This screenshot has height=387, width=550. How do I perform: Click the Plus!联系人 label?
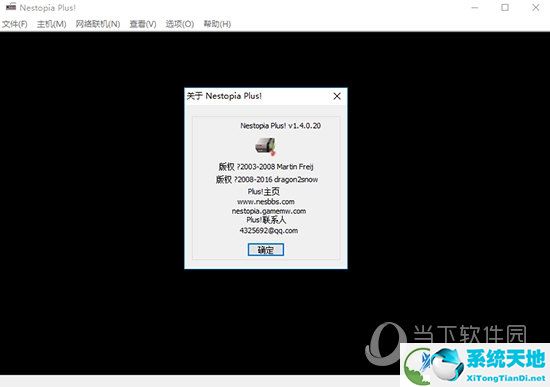point(266,220)
